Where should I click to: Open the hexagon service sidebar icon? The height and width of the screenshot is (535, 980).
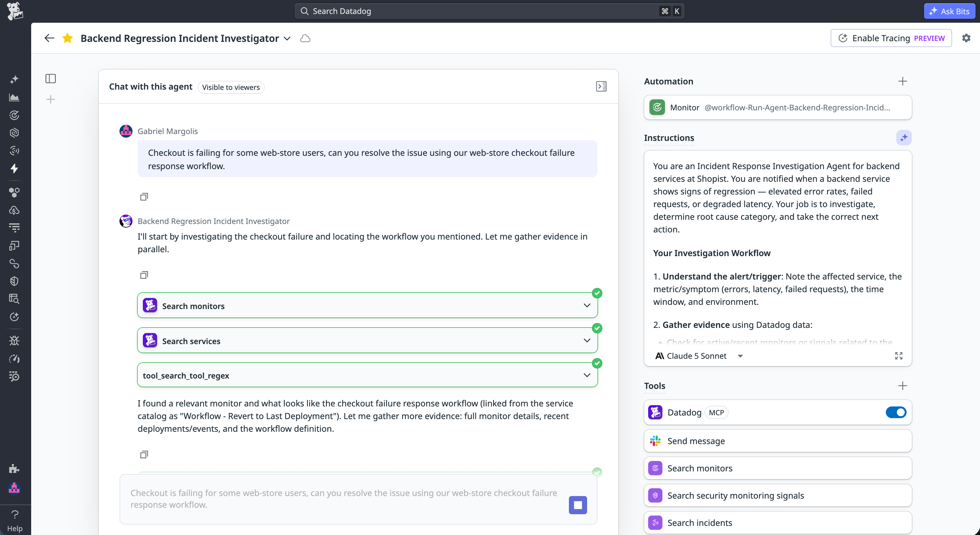(15, 133)
